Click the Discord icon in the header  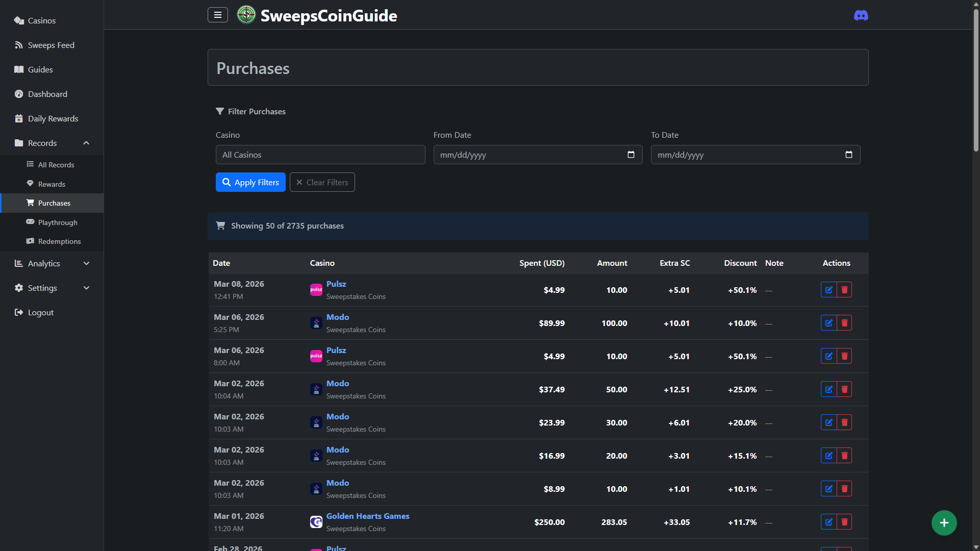(861, 15)
